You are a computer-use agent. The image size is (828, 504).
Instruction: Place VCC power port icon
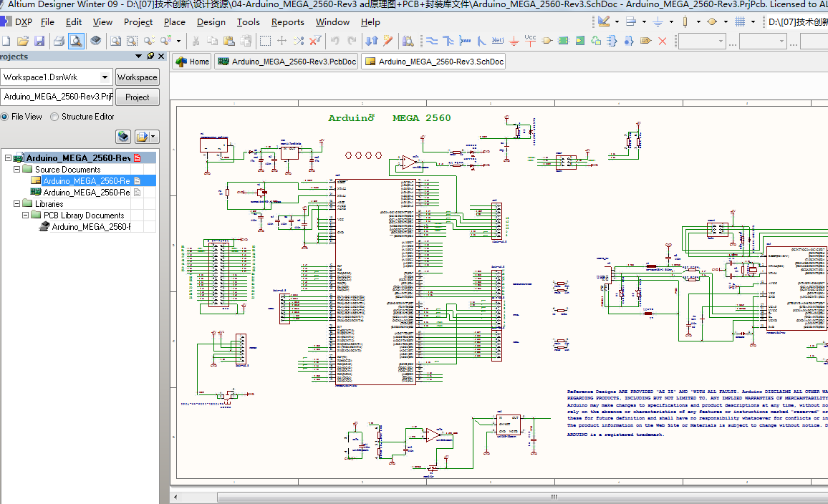click(x=530, y=41)
